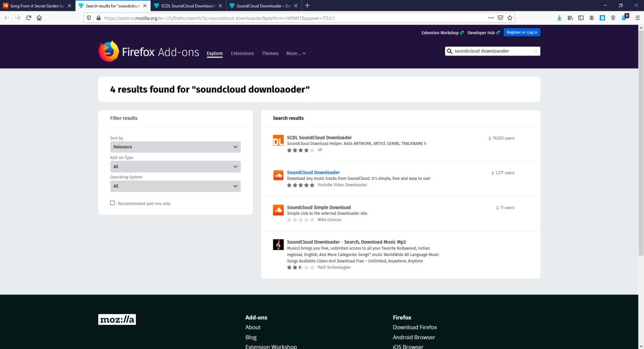644x349 pixels.
Task: Open the blue SoundCloud Downloader result
Action: point(313,172)
